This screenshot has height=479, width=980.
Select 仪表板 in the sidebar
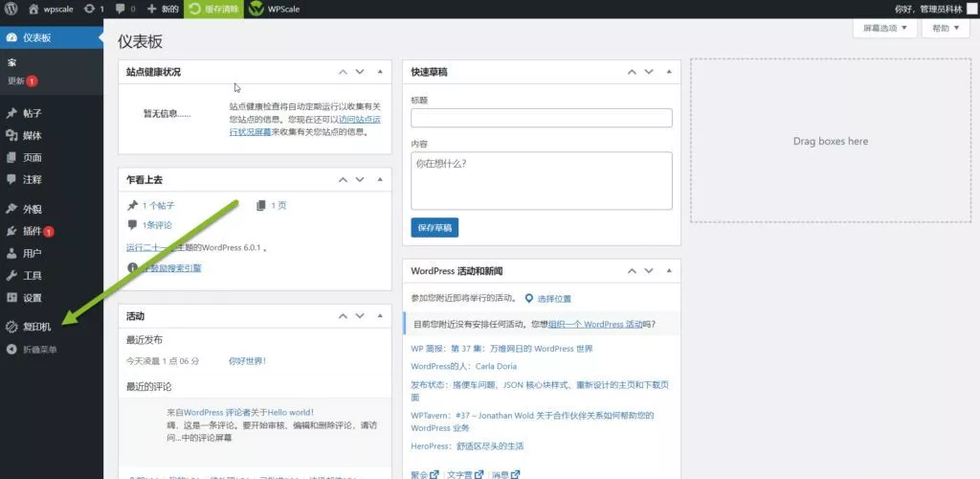pos(52,37)
